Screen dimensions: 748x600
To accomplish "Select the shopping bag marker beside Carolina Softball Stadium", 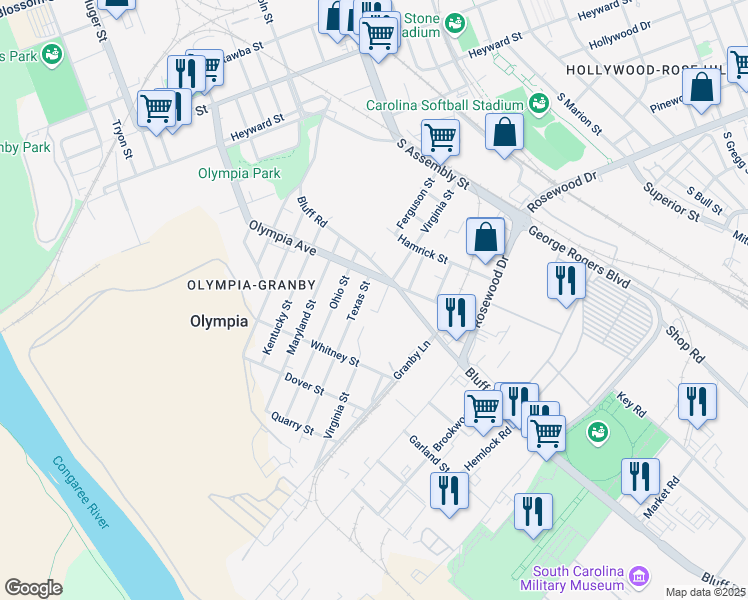I will click(504, 133).
